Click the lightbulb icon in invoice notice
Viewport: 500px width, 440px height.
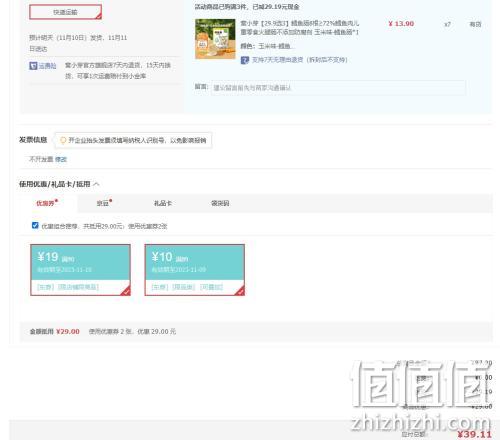(63, 140)
